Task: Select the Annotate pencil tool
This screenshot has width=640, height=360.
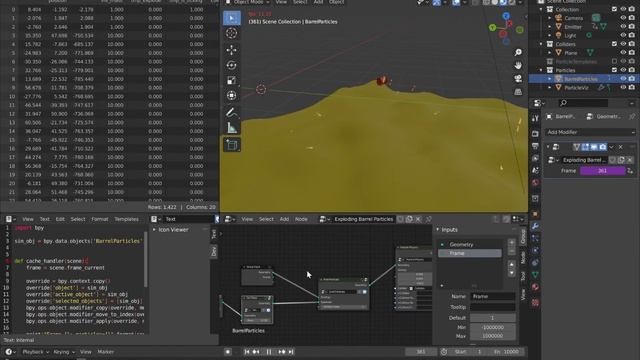Action: (x=231, y=112)
